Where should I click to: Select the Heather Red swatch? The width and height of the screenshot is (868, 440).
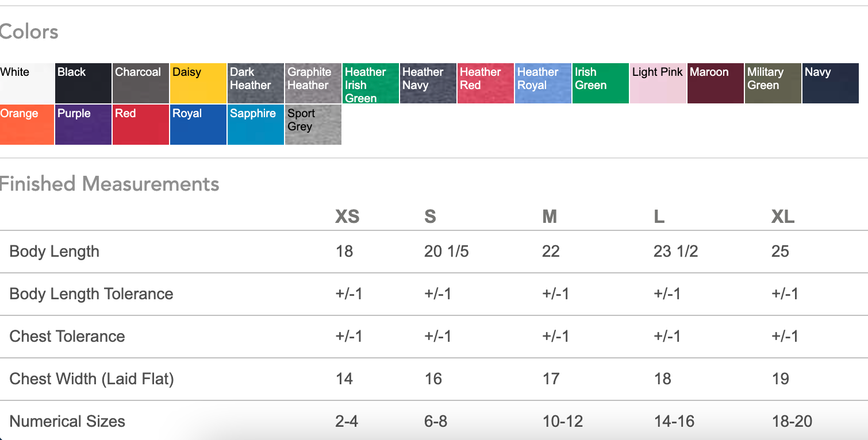point(486,83)
